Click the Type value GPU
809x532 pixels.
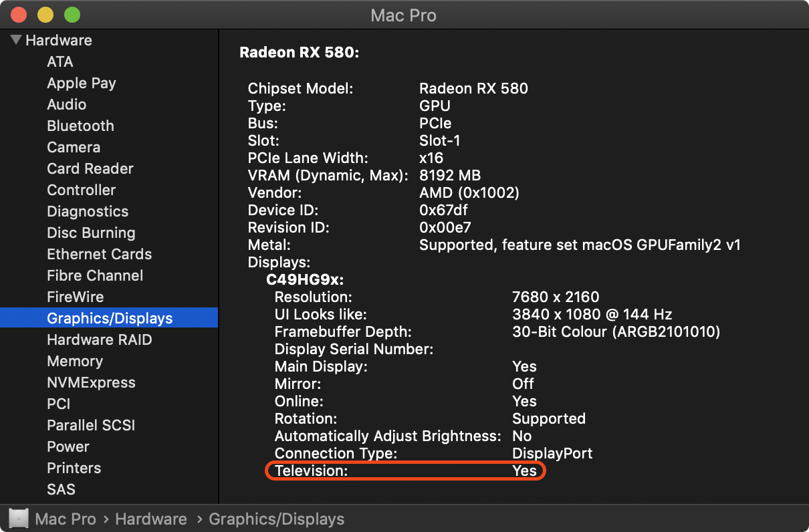[435, 106]
